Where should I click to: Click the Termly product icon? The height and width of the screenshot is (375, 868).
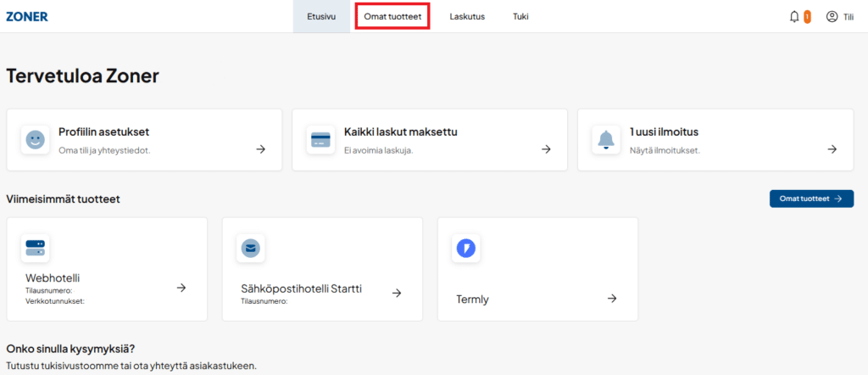point(466,248)
